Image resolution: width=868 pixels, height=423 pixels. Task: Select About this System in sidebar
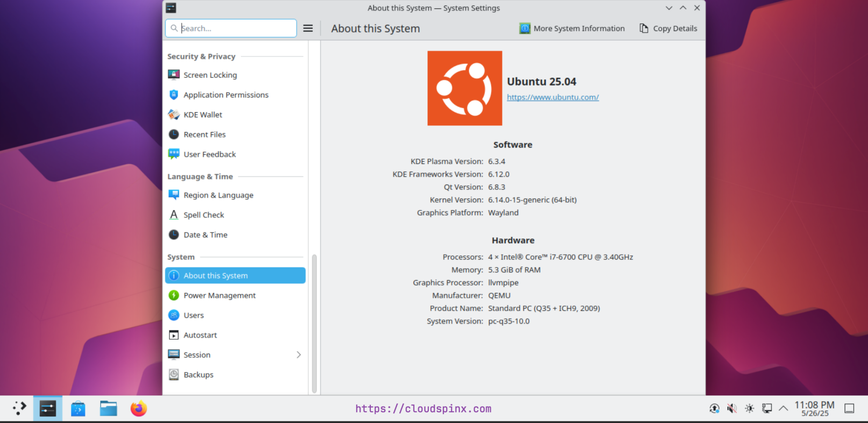coord(216,275)
